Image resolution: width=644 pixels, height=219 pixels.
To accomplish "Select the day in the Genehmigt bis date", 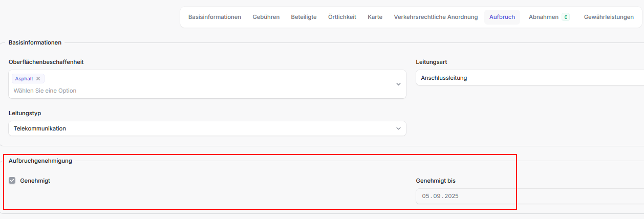I will 426,196.
